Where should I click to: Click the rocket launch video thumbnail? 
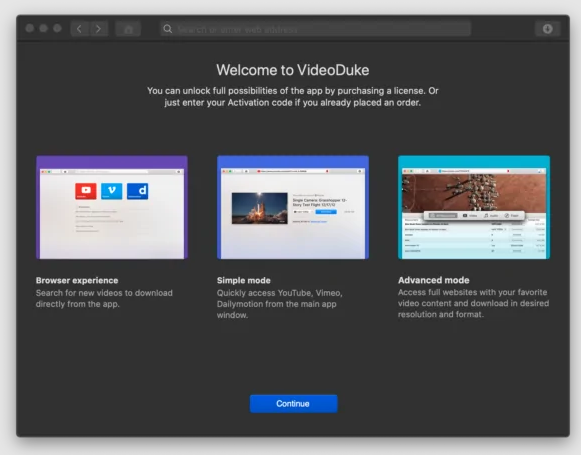[x=259, y=208]
